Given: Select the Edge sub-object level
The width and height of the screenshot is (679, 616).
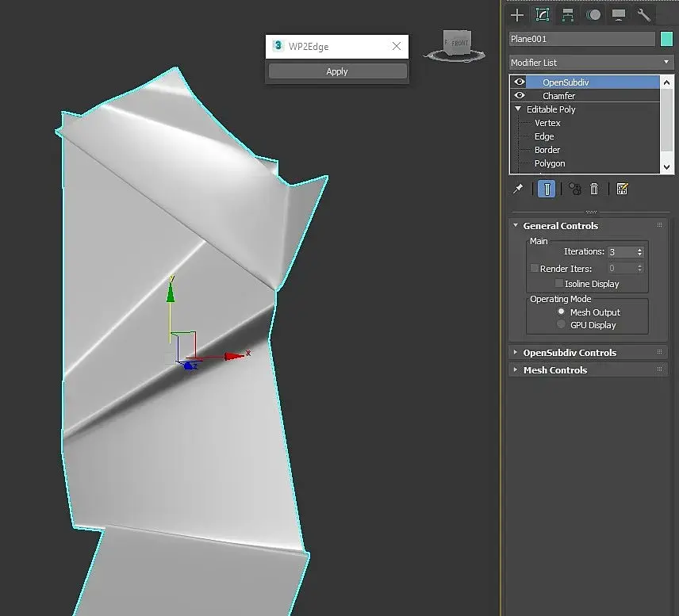Looking at the screenshot, I should coord(544,136).
